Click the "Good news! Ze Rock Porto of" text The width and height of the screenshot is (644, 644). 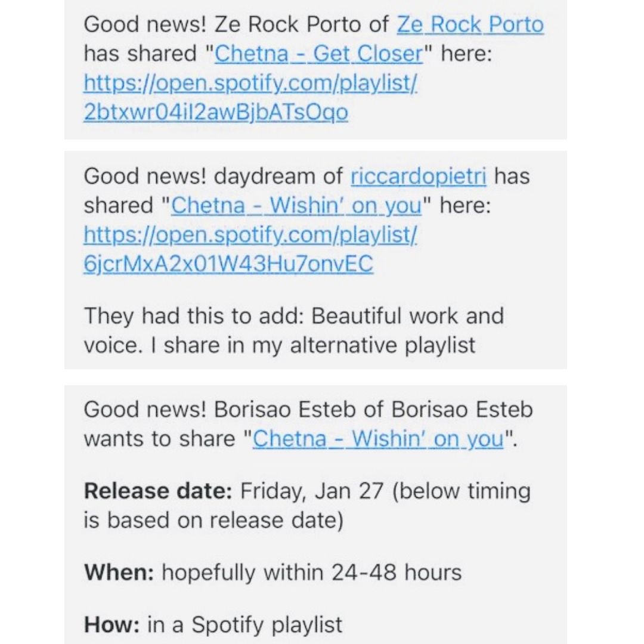coord(236,24)
